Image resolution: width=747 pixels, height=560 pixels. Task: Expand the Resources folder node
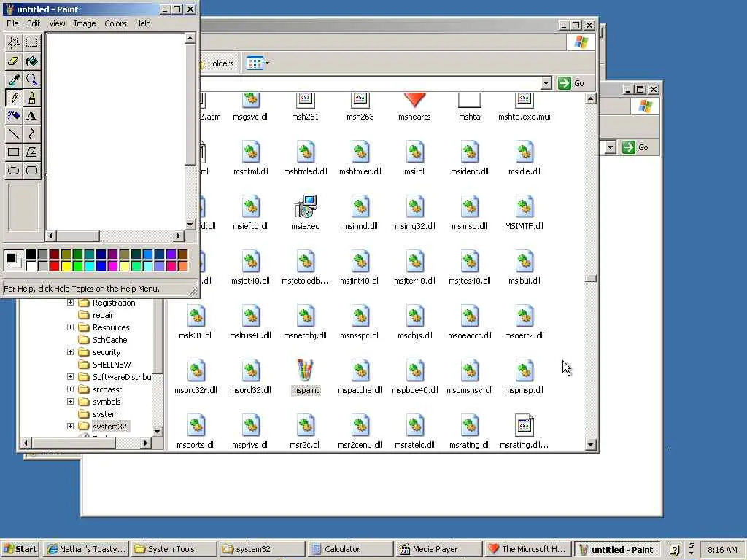71,327
